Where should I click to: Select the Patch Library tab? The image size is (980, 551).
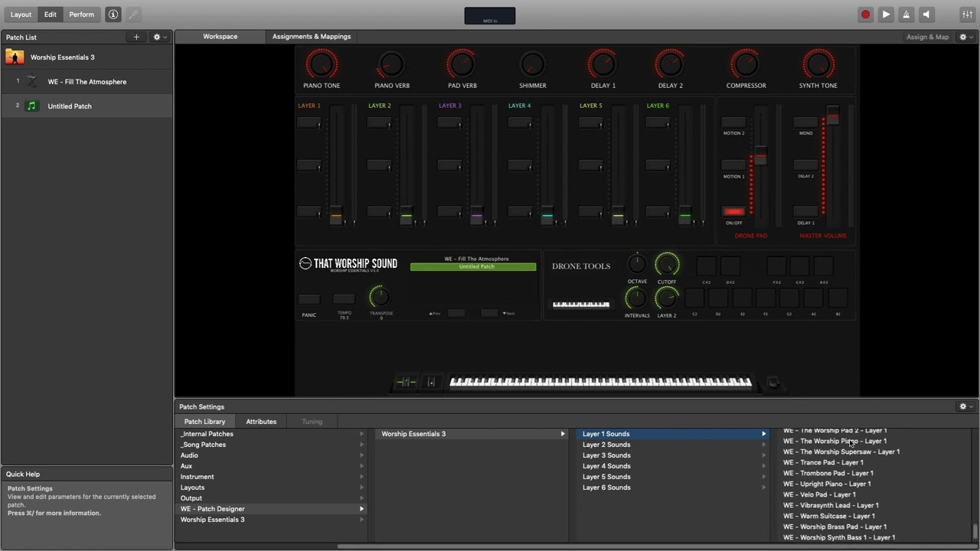204,422
